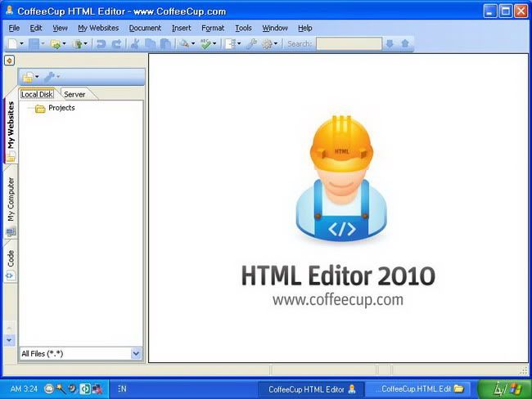The height and width of the screenshot is (399, 532).
Task: Open the Insert menu
Action: (x=181, y=28)
